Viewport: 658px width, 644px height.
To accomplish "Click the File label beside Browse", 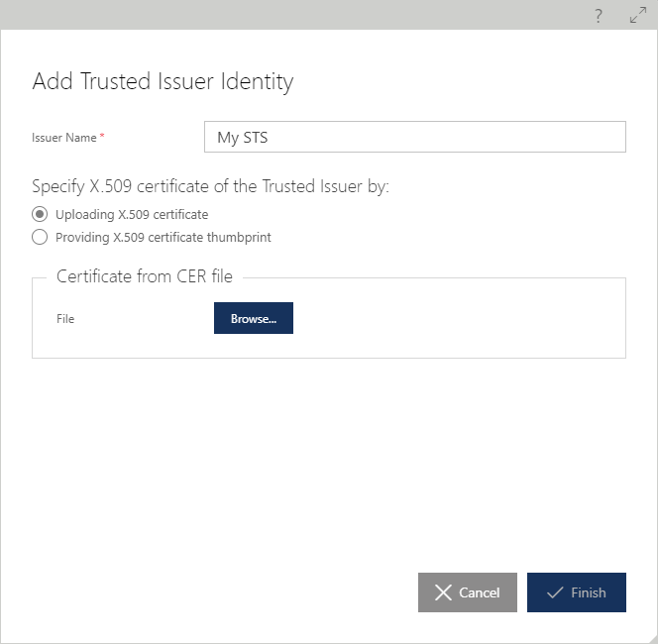I will 65,319.
